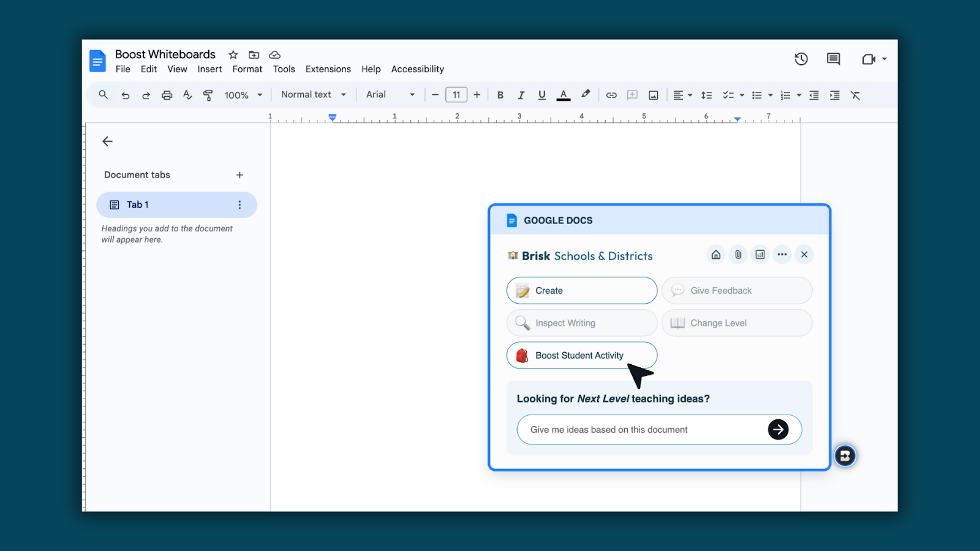Open the search menus magnifier tool
This screenshot has height=551, width=980.
click(103, 95)
